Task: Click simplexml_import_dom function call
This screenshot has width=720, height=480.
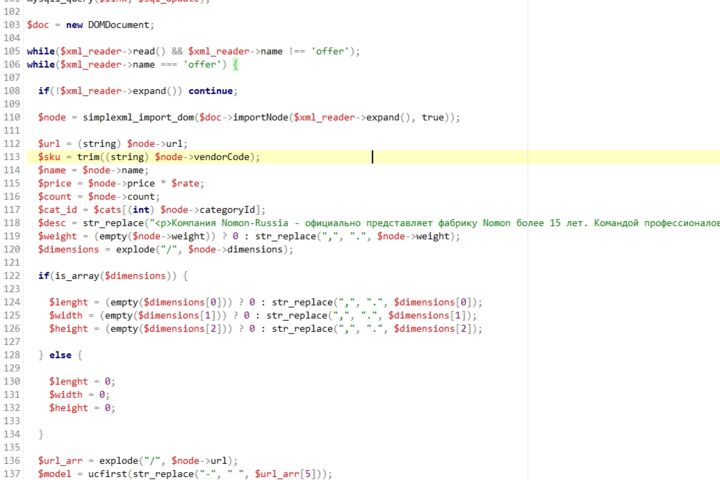Action: tap(138, 118)
